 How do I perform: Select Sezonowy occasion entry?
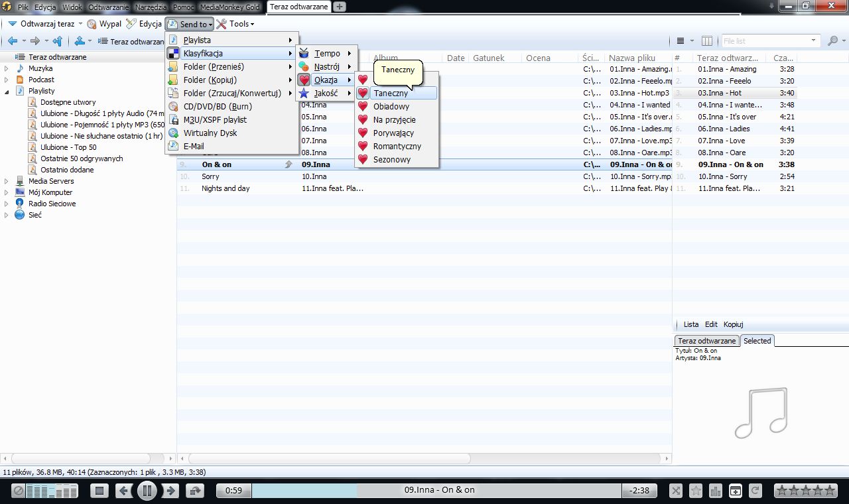point(396,160)
